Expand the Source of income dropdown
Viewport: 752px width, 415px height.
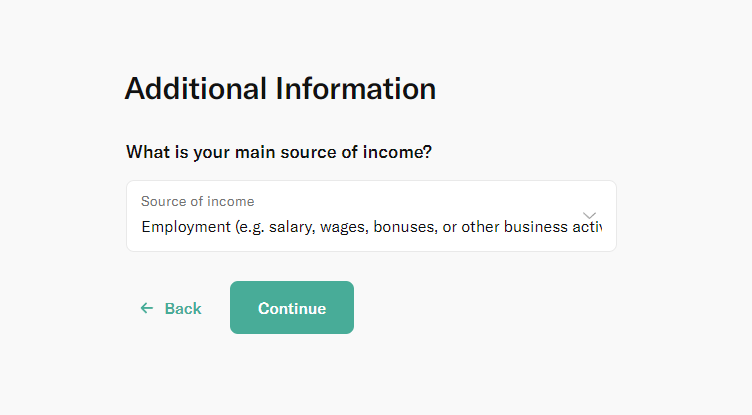[x=371, y=216]
